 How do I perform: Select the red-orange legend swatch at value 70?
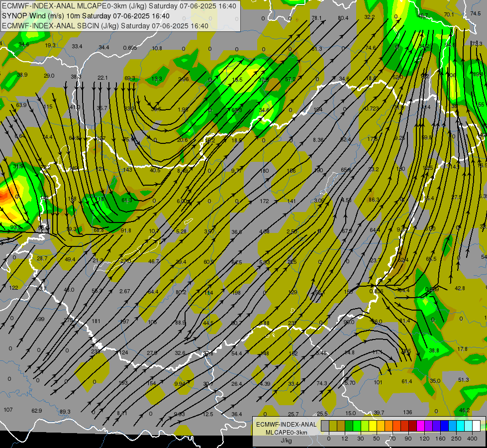coord(396,426)
